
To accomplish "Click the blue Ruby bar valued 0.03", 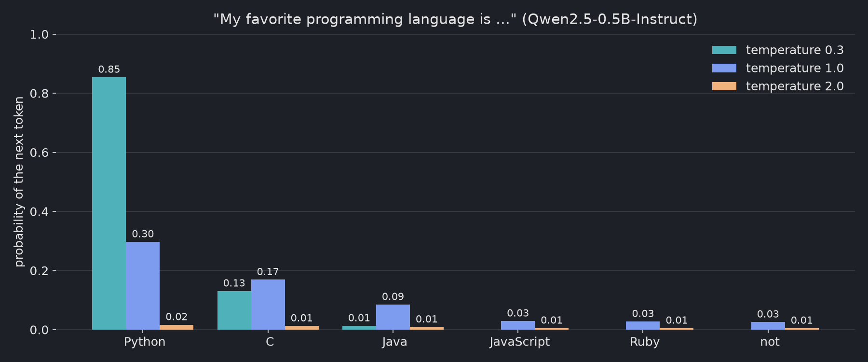I will tap(643, 325).
